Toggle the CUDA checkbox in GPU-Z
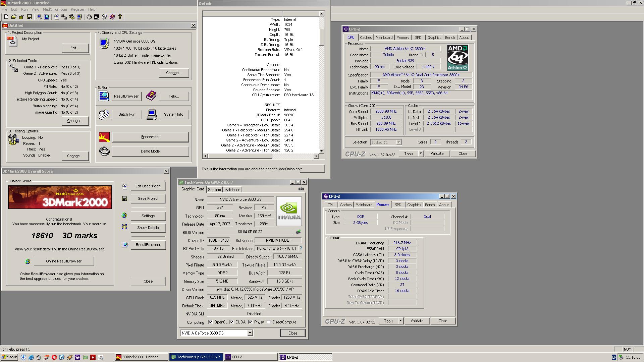644x362 pixels. [x=231, y=322]
